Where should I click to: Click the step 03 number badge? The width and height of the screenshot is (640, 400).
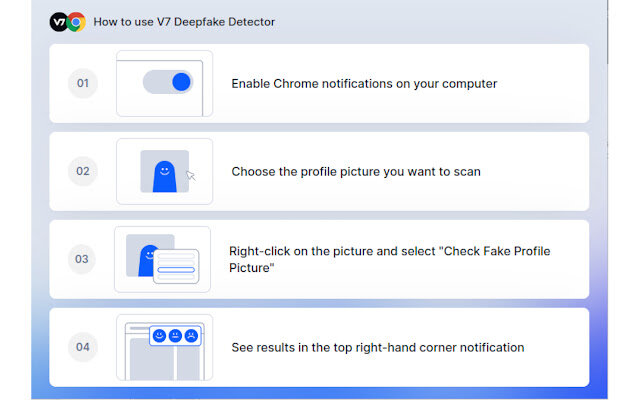[82, 259]
